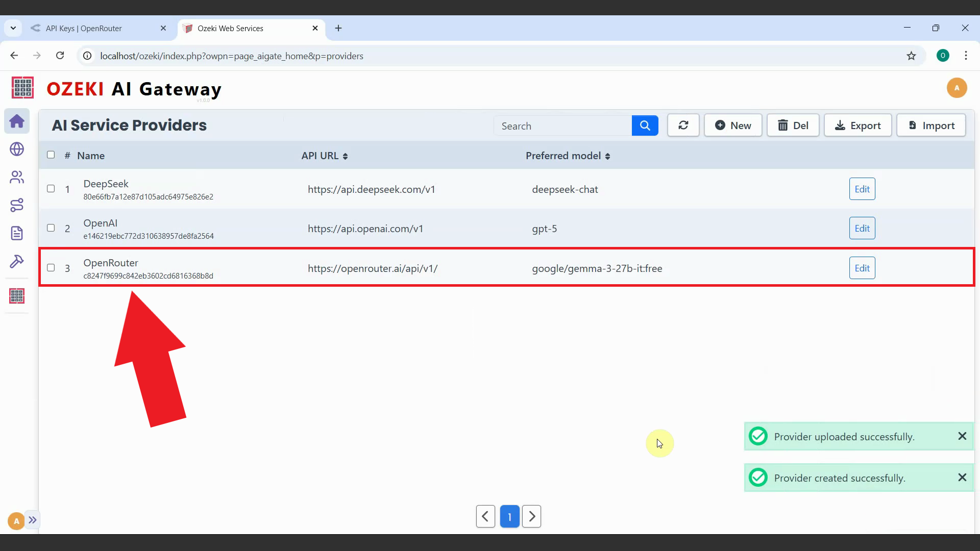Sort by API URL column
This screenshot has height=551, width=980.
(325, 156)
